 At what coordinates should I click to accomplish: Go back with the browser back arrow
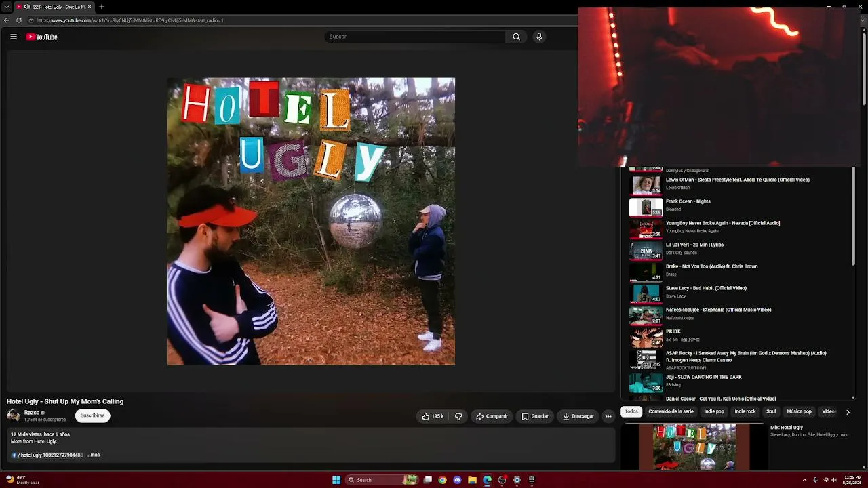click(x=7, y=20)
